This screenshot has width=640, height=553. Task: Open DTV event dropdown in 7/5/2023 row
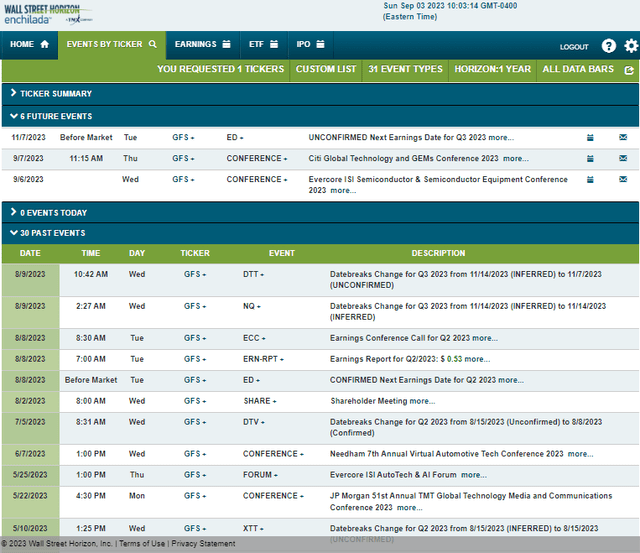tap(254, 422)
